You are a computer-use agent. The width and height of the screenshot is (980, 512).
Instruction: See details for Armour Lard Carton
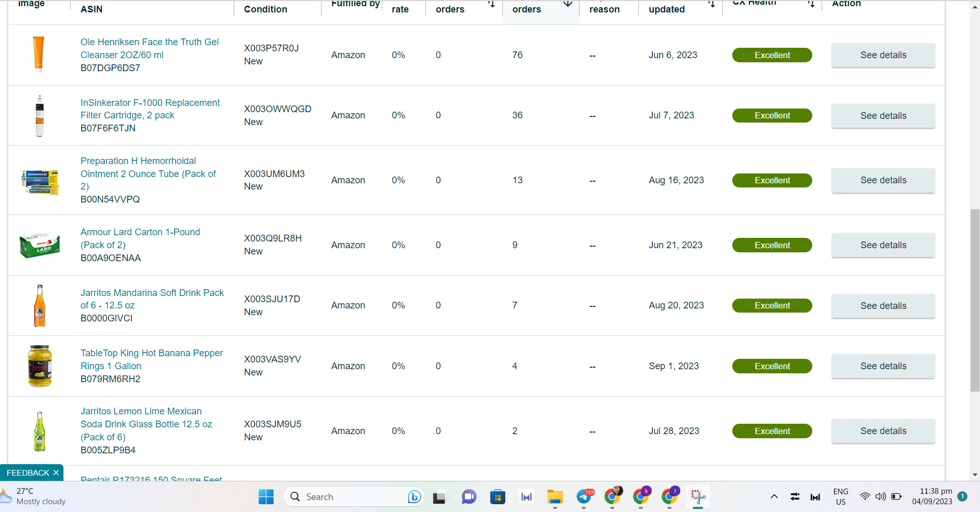883,245
